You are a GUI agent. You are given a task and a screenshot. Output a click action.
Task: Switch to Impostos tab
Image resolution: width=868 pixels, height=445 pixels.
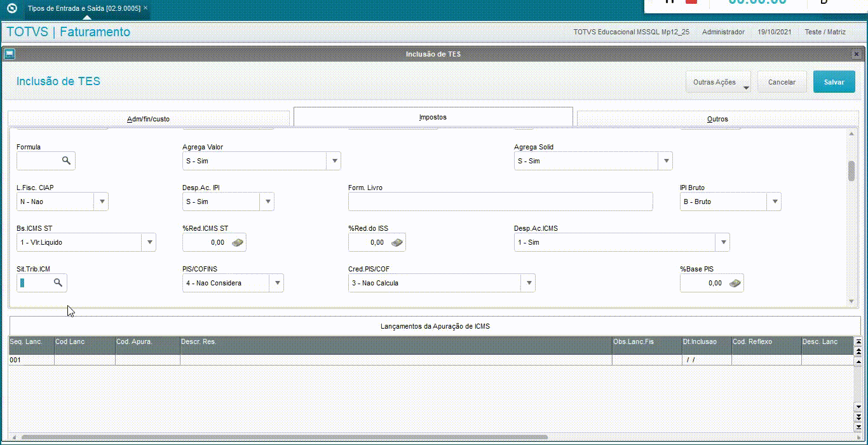tap(433, 117)
